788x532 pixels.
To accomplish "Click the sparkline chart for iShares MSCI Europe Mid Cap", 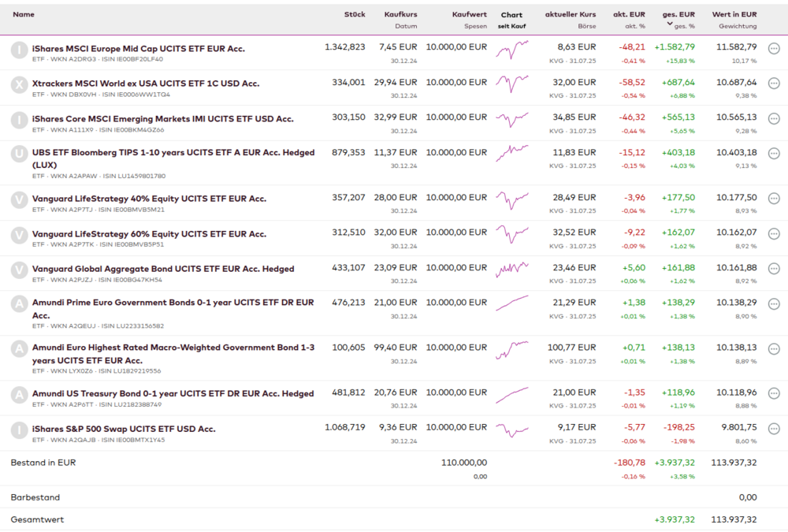I will click(511, 50).
